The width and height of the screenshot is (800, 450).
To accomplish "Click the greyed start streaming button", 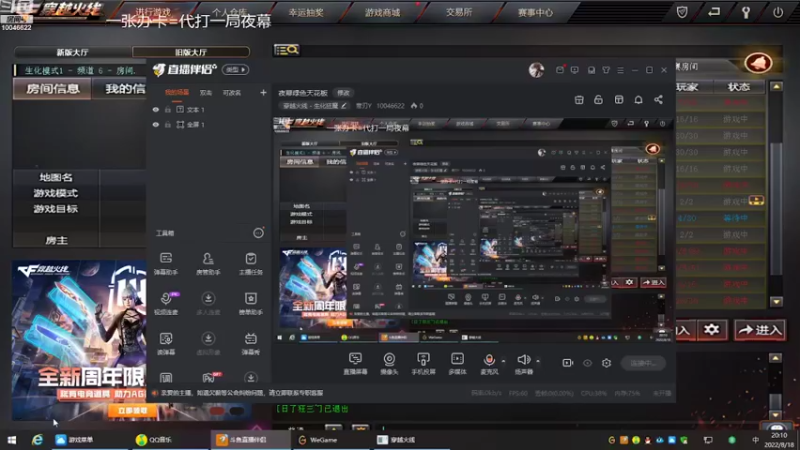I will tap(643, 363).
